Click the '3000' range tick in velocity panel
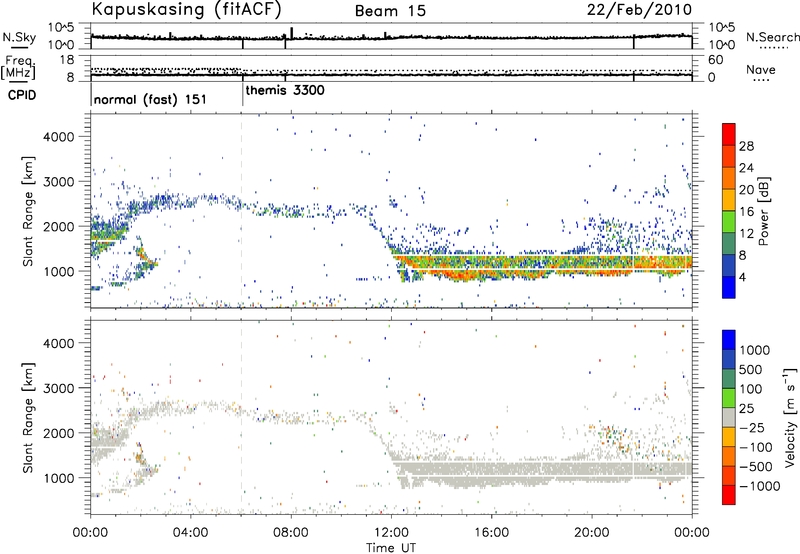Image resolution: width=800 pixels, height=554 pixels. pos(58,388)
